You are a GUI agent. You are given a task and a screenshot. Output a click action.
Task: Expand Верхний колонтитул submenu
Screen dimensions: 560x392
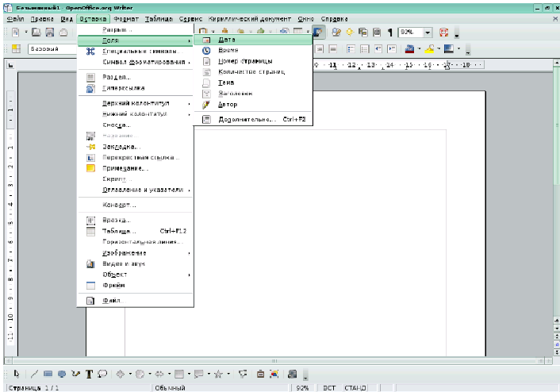pos(136,103)
